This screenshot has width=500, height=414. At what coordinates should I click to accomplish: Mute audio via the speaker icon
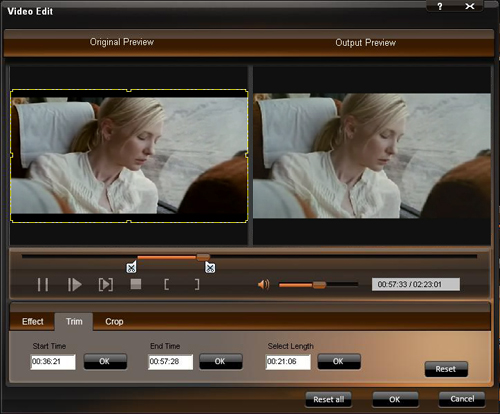[263, 285]
